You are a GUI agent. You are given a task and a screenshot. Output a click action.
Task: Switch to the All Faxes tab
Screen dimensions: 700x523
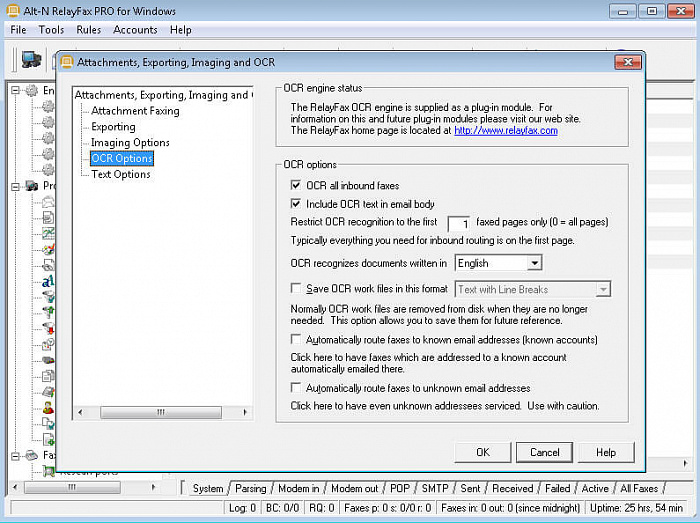[639, 489]
